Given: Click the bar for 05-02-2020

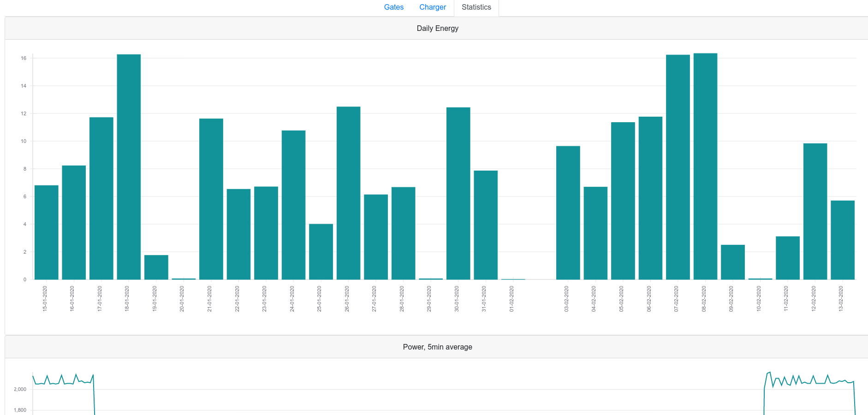Looking at the screenshot, I should [x=623, y=201].
